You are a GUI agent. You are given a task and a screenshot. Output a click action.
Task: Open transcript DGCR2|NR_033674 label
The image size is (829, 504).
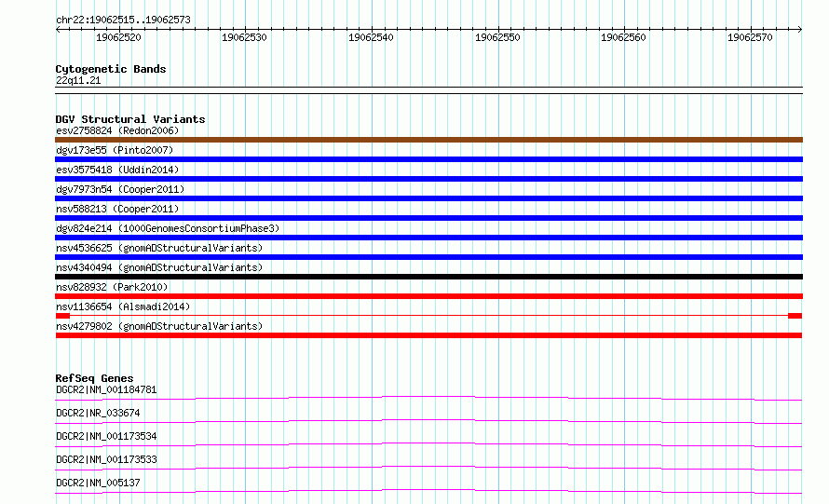98,413
